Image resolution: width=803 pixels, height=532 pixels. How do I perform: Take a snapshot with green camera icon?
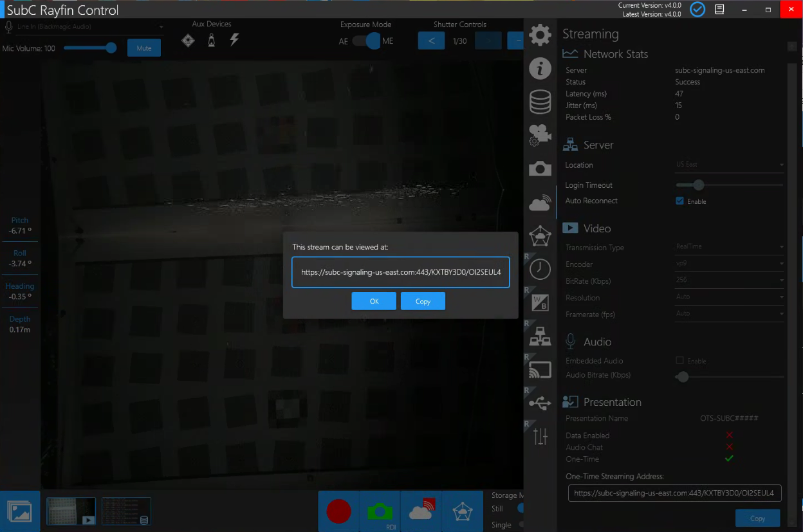click(x=380, y=511)
